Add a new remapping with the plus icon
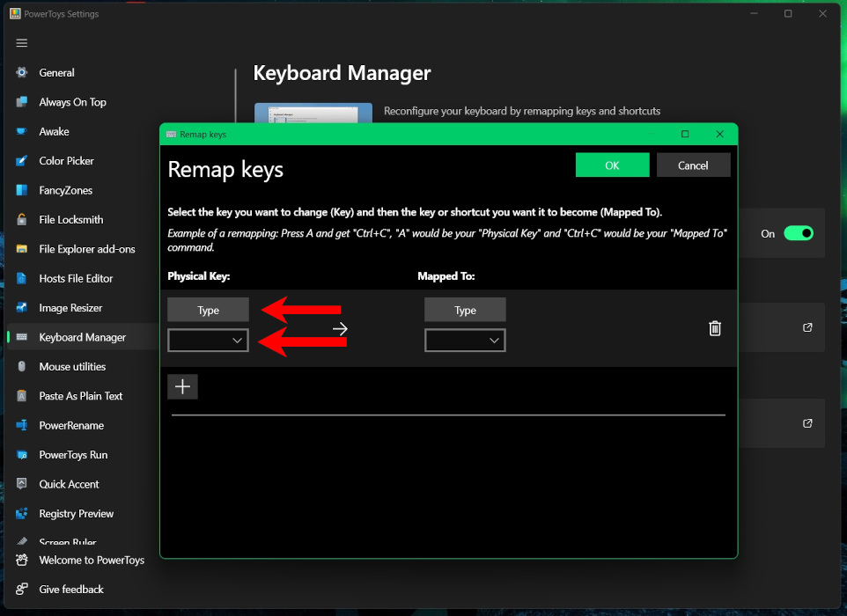 click(182, 385)
